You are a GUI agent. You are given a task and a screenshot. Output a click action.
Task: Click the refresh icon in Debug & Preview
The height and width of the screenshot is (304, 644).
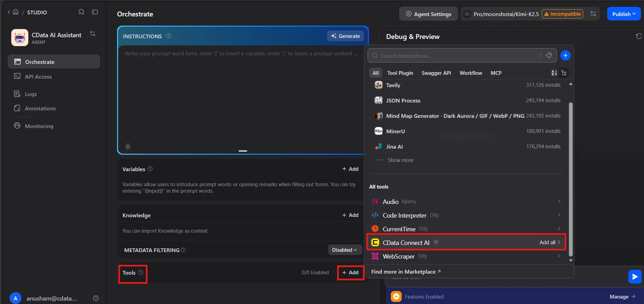(639, 36)
